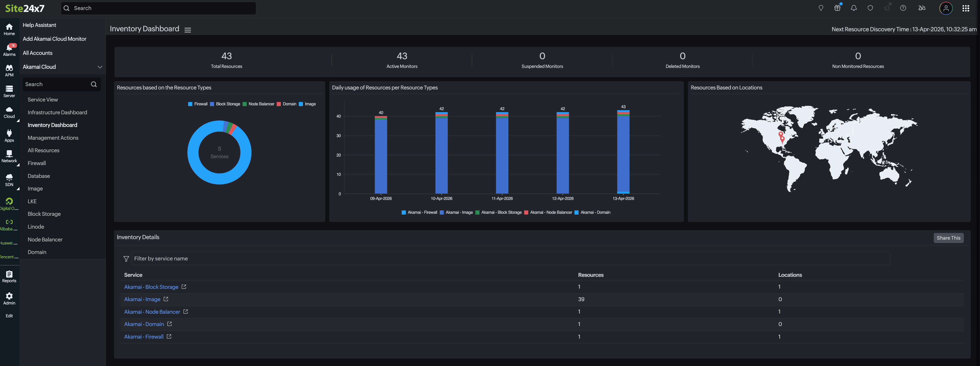This screenshot has height=366, width=980.
Task: Open the Alarms panel in the left sidebar
Action: pyautogui.click(x=9, y=49)
